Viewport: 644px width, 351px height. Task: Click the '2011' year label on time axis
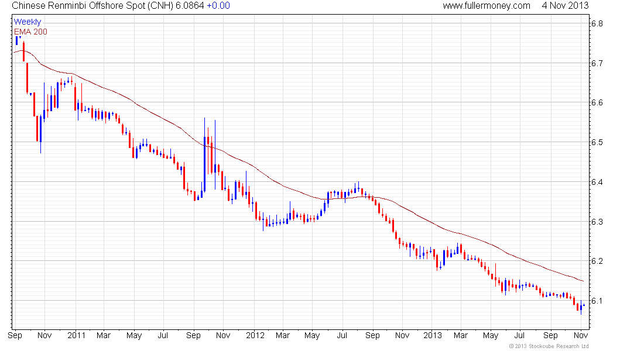click(x=76, y=335)
